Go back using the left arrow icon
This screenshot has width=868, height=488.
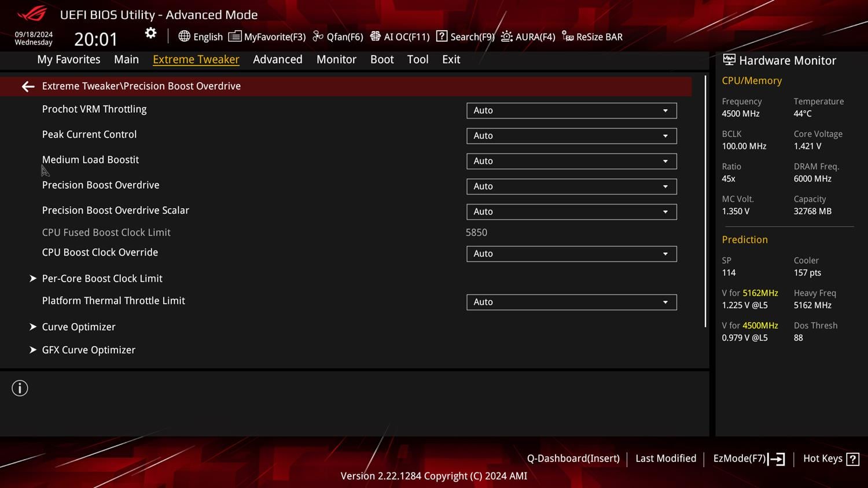(28, 86)
